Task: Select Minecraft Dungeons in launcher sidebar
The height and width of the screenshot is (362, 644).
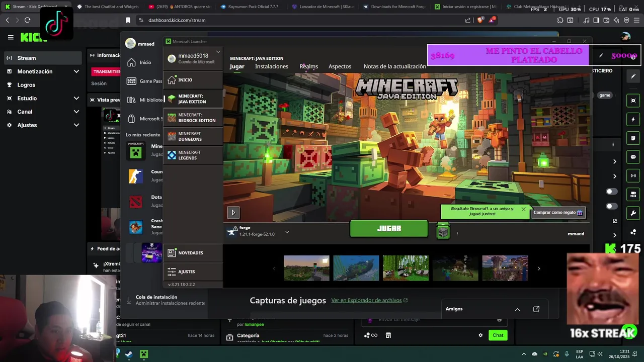Action: pyautogui.click(x=193, y=136)
